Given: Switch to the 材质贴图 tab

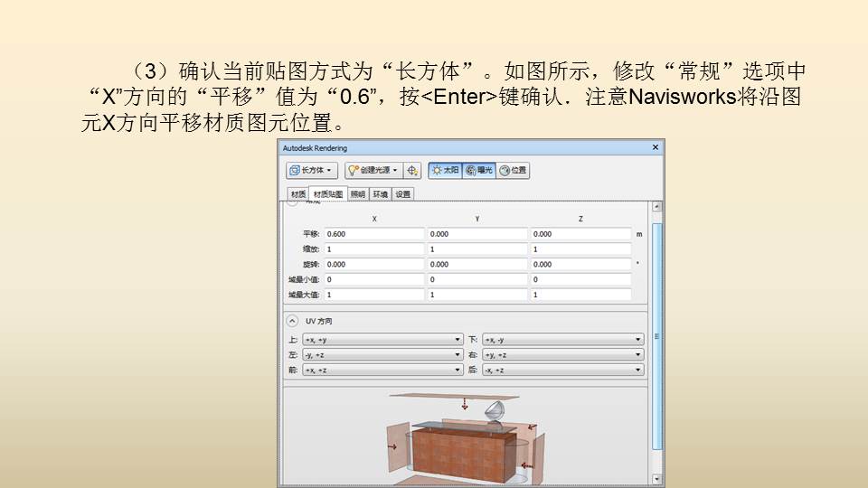Looking at the screenshot, I should pyautogui.click(x=327, y=194).
